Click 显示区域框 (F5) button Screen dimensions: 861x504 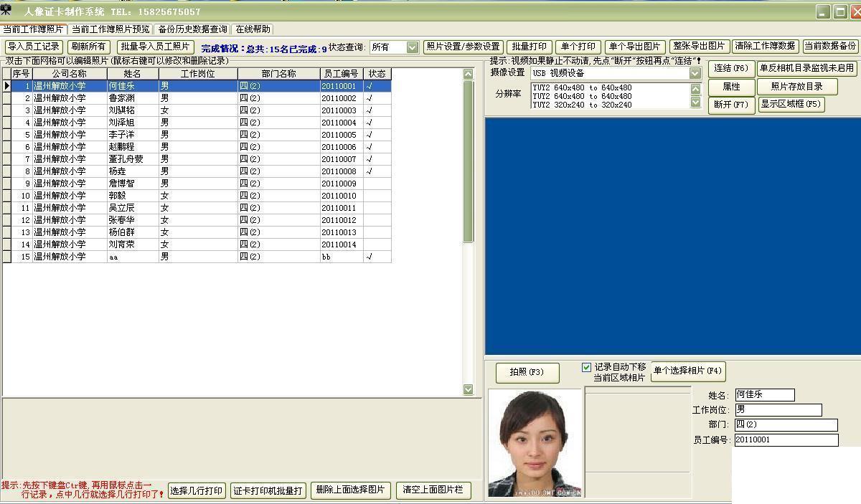pos(791,104)
